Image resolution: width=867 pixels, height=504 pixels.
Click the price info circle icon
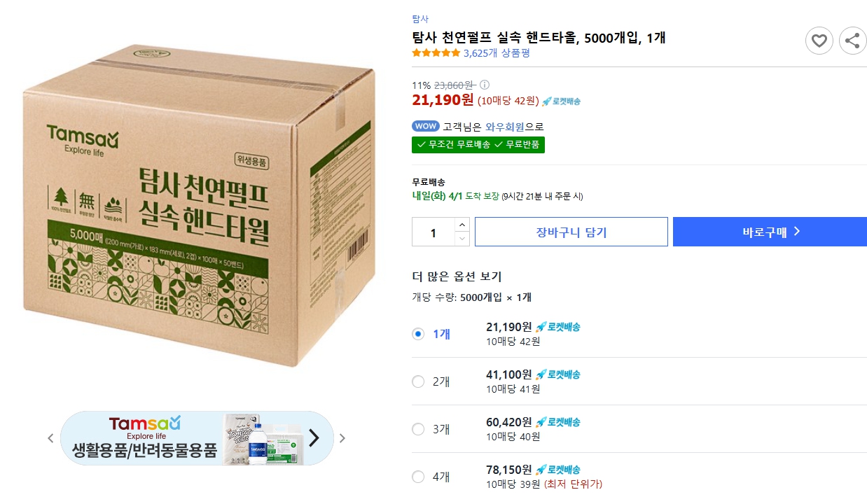point(485,85)
